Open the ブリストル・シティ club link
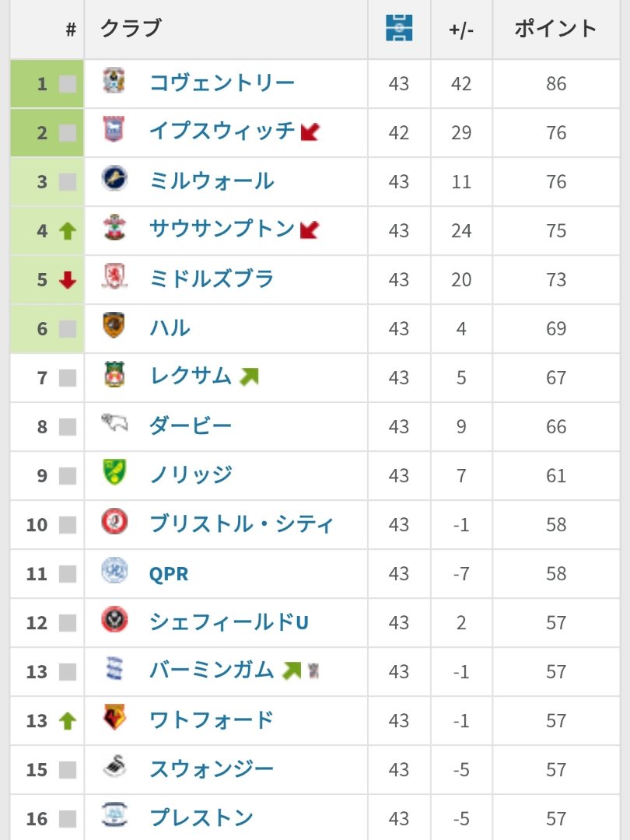The image size is (630, 840). pyautogui.click(x=241, y=524)
